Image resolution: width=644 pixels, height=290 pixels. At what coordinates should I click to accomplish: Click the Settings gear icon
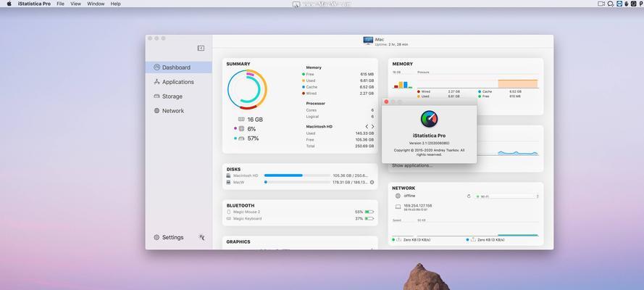coord(156,237)
